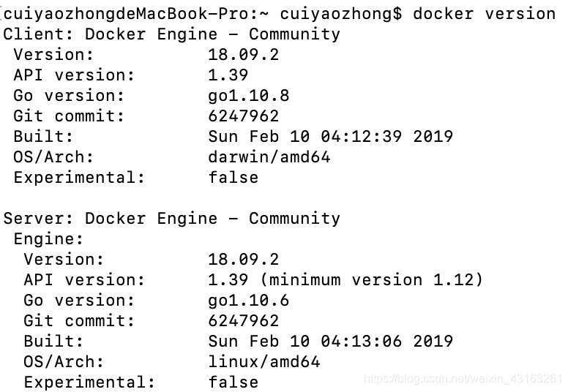Click the client Experimental false value
The height and width of the screenshot is (392, 568).
233,178
